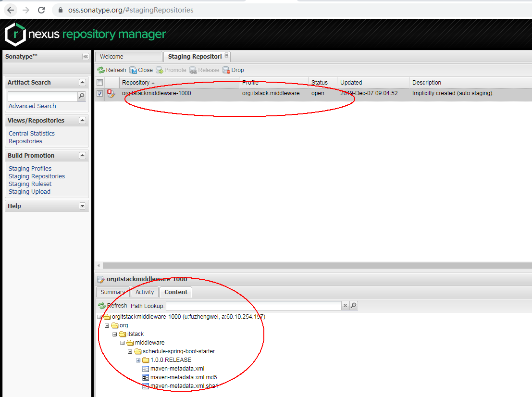
Task: Click the browser back arrow
Action: click(11, 10)
